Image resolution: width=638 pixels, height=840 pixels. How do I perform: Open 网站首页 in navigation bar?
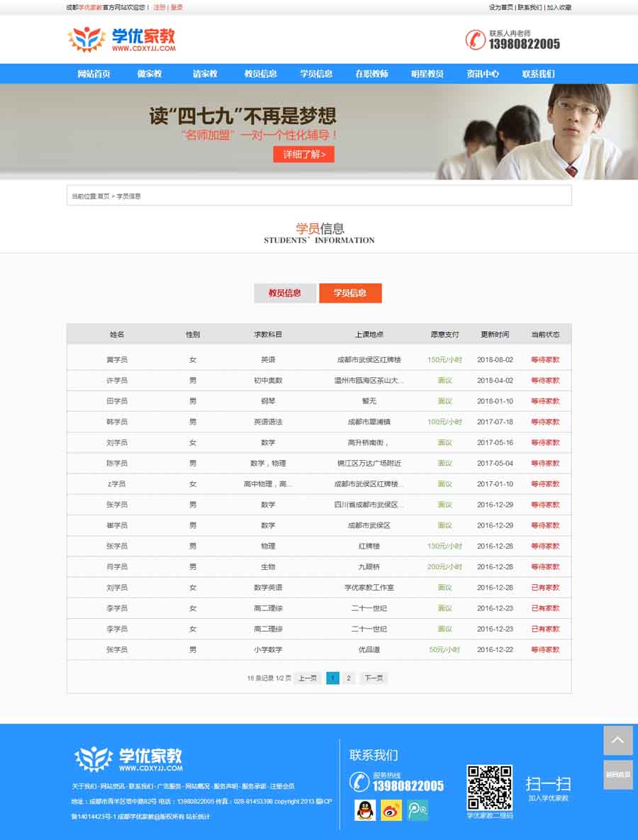pyautogui.click(x=94, y=74)
